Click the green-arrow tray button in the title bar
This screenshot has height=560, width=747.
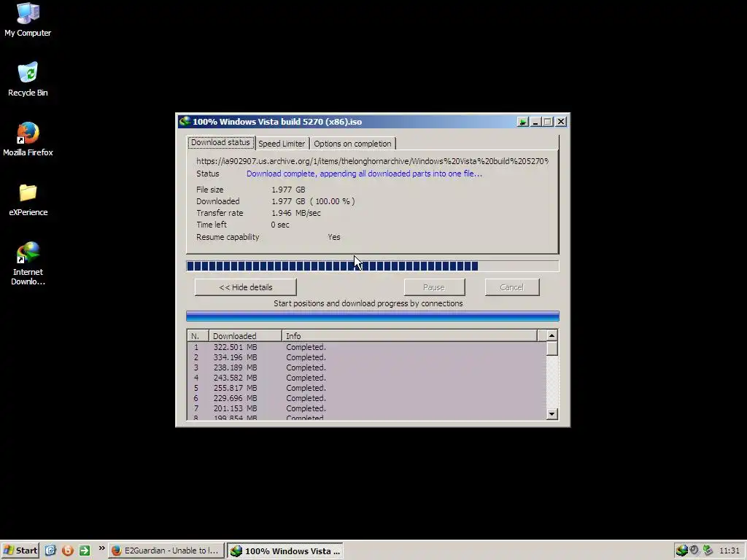pos(522,122)
